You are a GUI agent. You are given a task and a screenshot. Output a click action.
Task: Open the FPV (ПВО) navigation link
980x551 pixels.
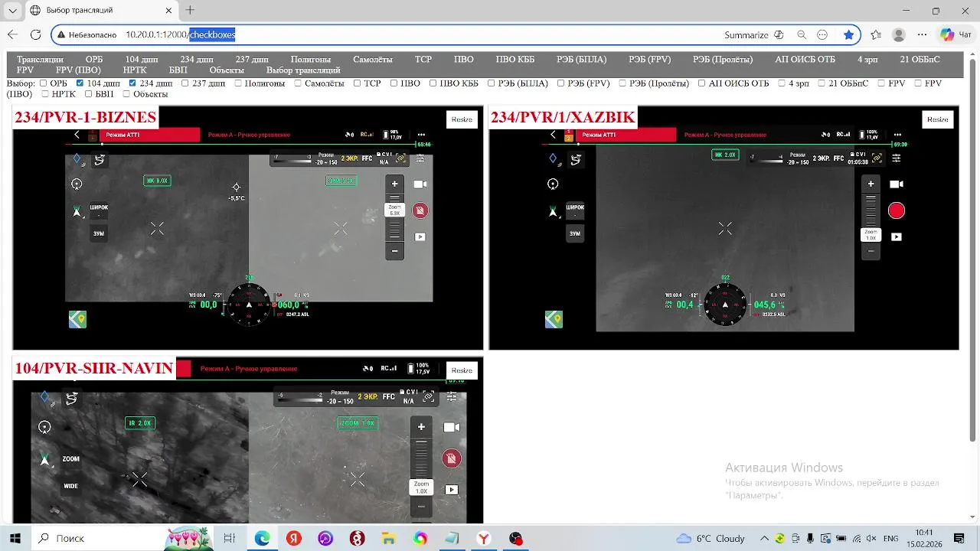[78, 70]
